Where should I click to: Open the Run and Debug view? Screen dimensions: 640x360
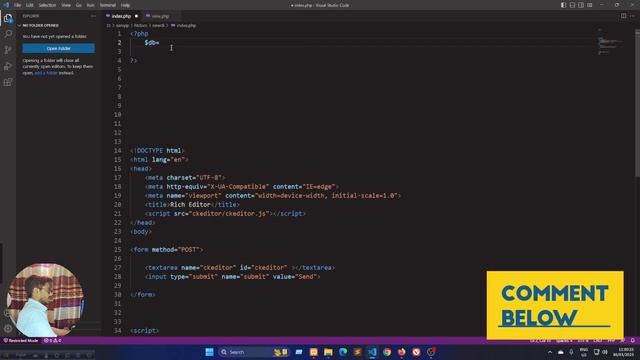(8, 66)
